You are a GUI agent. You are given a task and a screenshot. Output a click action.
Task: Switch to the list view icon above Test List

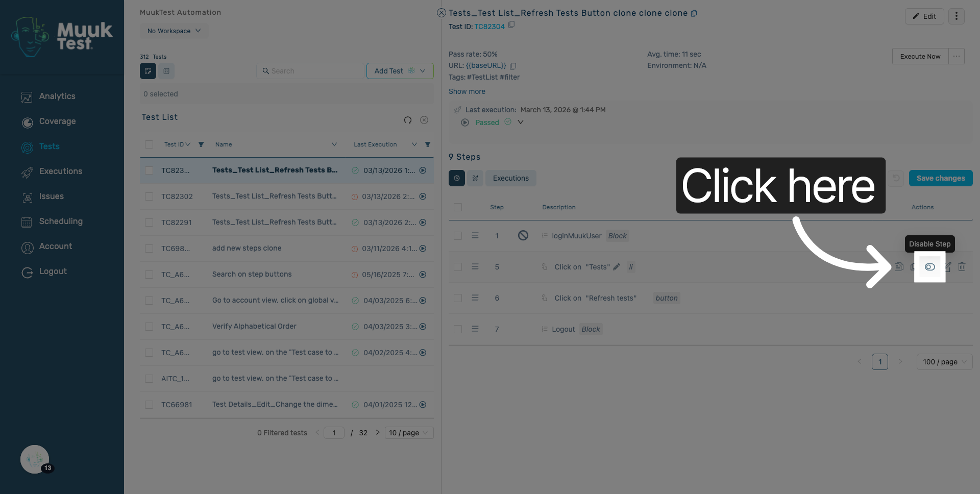tap(166, 71)
